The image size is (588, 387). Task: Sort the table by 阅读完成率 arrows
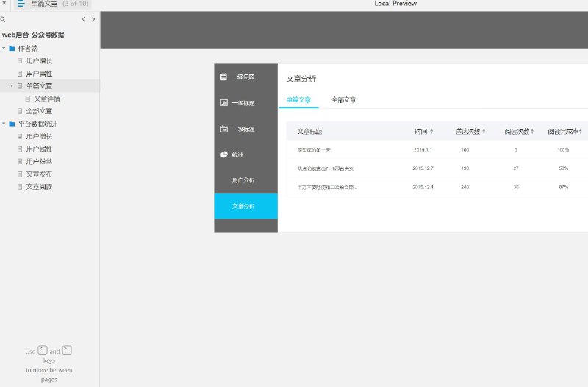[x=580, y=132]
